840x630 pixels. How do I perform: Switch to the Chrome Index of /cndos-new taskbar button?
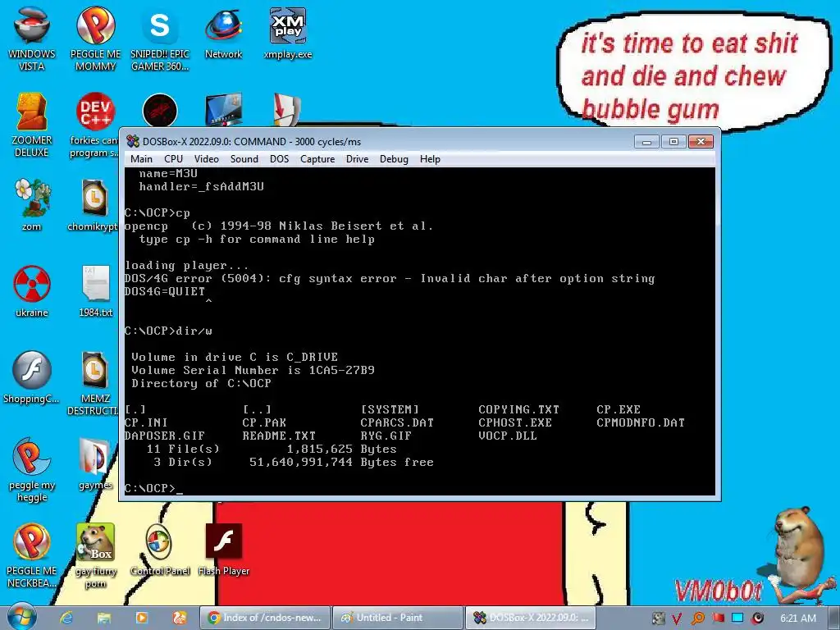[x=265, y=618]
